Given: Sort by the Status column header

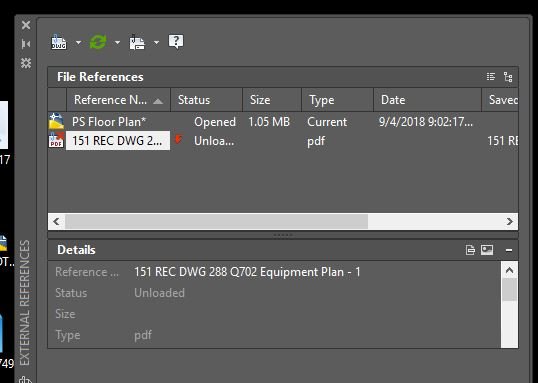Looking at the screenshot, I should (x=207, y=100).
